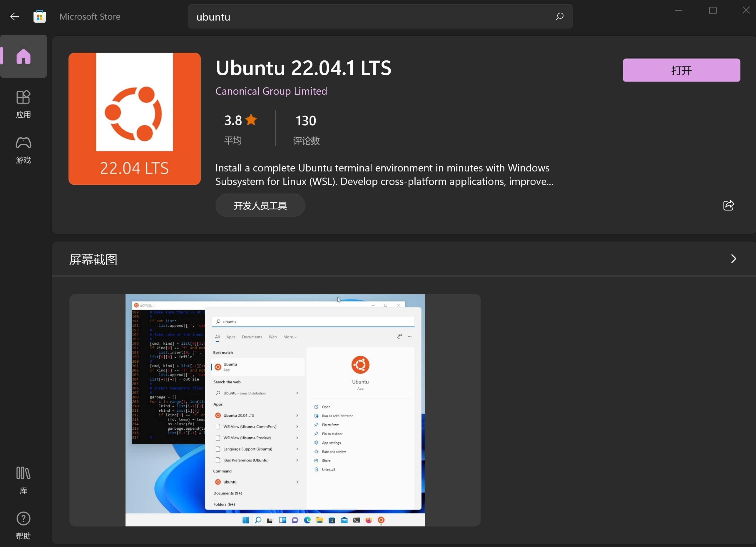Screen dimensions: 756x547
Task: Click the back navigation arrow
Action: click(x=15, y=16)
